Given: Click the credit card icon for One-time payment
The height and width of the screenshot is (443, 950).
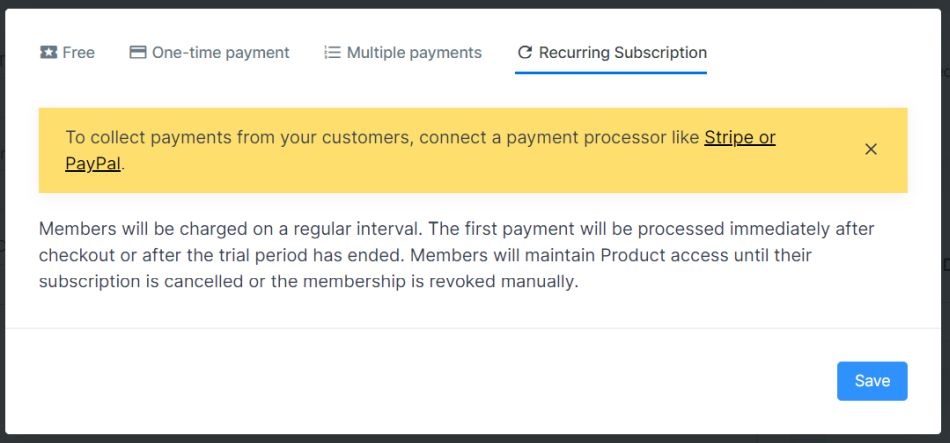Looking at the screenshot, I should point(138,53).
